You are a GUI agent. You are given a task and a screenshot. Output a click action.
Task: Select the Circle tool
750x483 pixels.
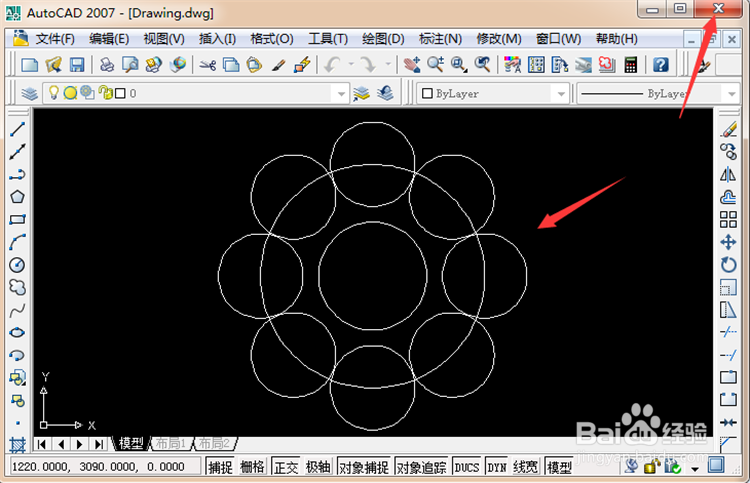coord(18,264)
